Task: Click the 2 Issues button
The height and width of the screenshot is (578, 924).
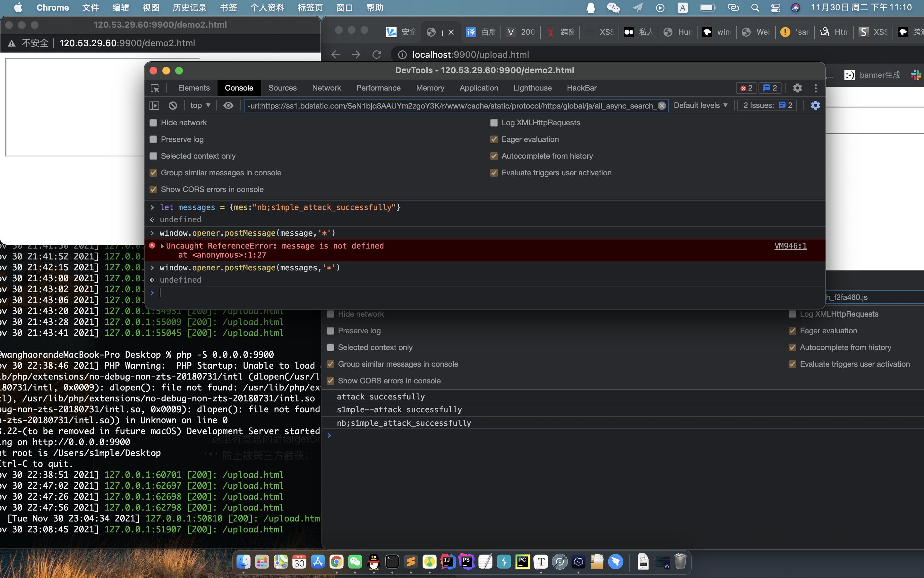Action: point(767,106)
